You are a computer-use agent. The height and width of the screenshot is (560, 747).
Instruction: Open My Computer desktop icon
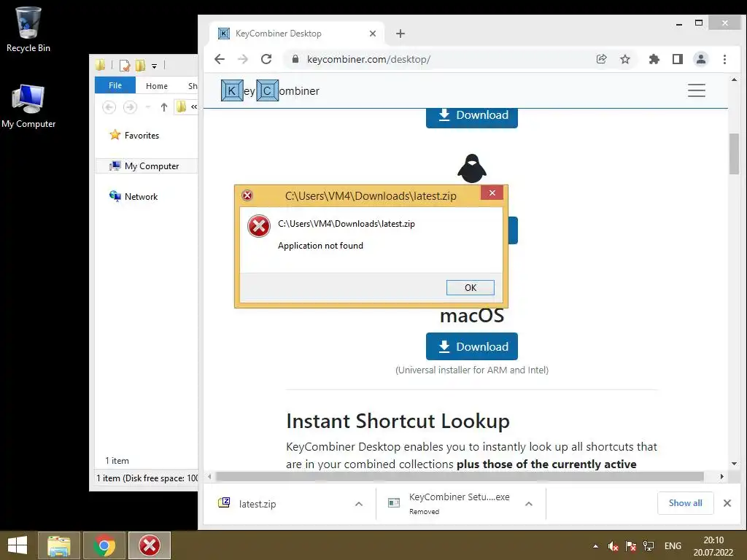[28, 106]
